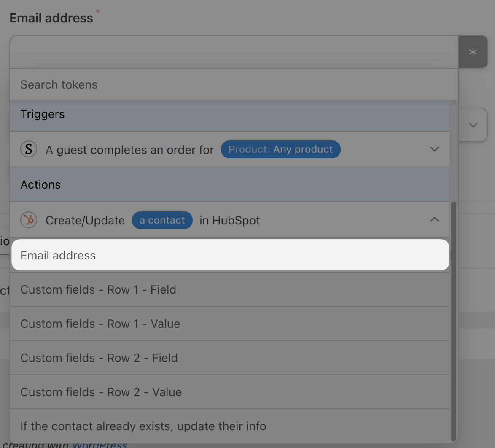Screen dimensions: 495x448
Task: Click the 'a contact' pill
Action: coord(162,220)
